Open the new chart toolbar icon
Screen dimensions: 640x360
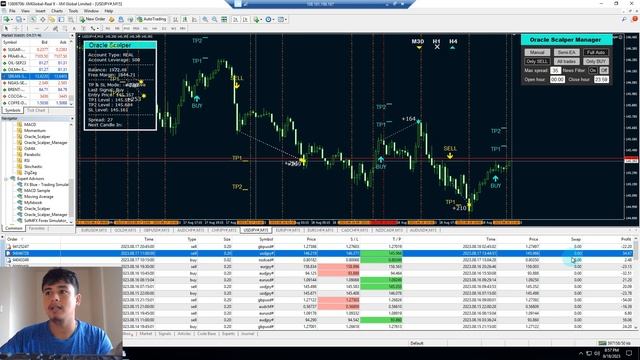tap(7, 20)
